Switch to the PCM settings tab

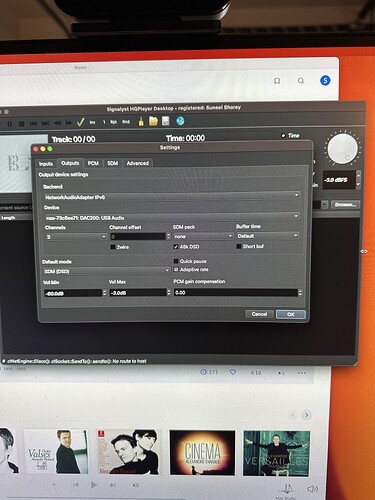(x=93, y=163)
